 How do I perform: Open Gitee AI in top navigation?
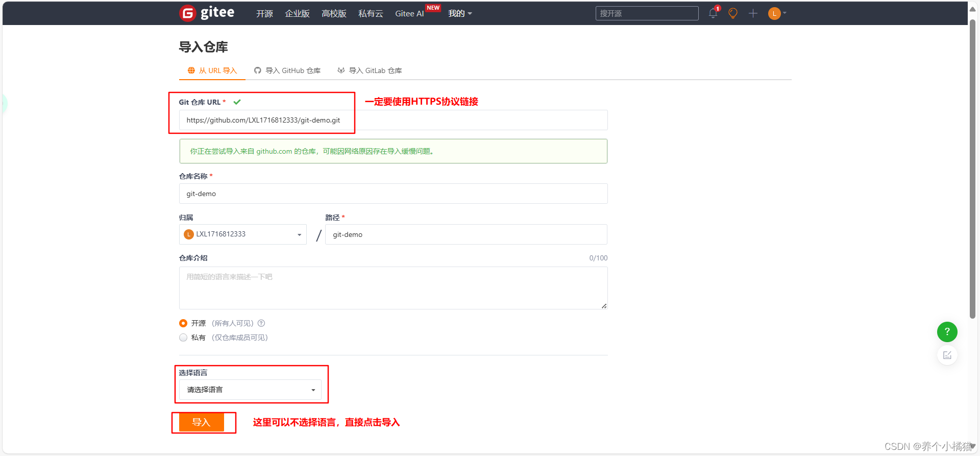409,14
